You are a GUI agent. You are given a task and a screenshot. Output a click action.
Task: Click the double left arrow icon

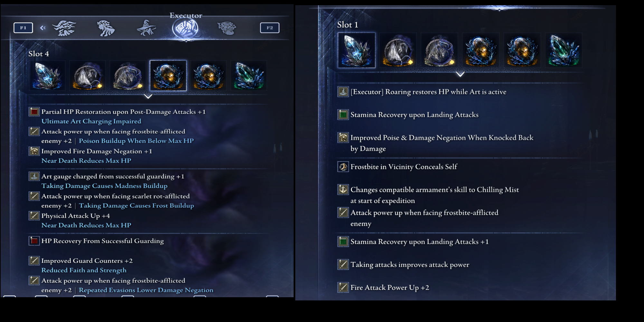(43, 28)
